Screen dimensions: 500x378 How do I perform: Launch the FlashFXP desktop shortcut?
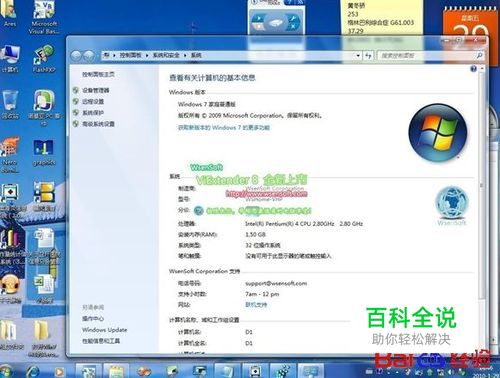click(x=44, y=58)
